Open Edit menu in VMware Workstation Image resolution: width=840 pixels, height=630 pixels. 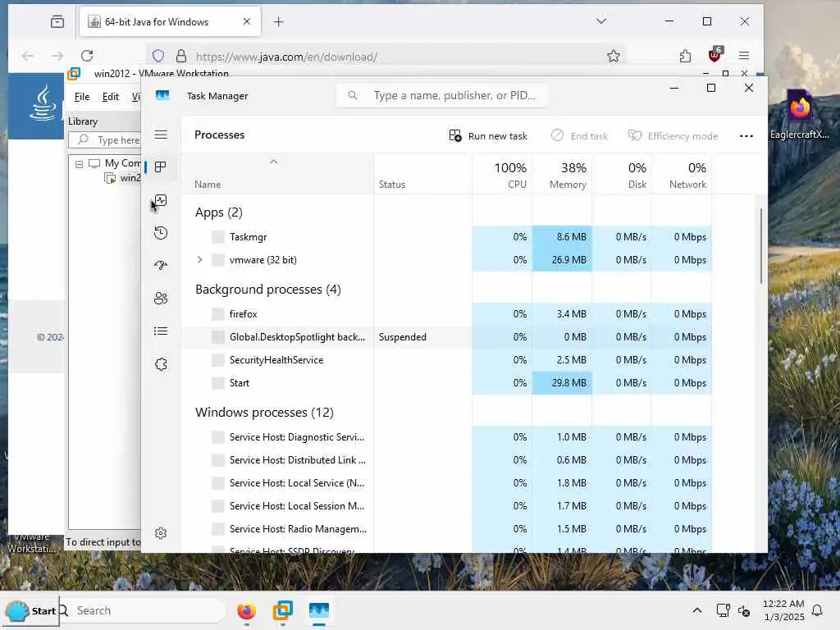tap(111, 97)
